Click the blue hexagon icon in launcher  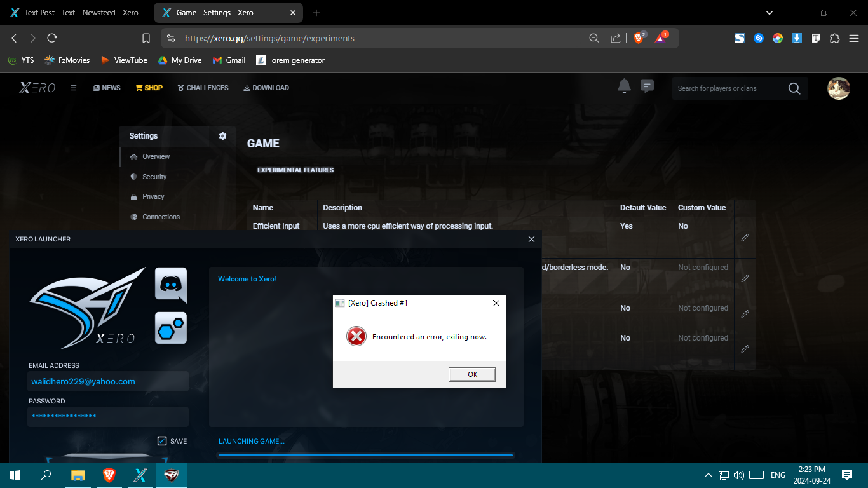coord(171,328)
